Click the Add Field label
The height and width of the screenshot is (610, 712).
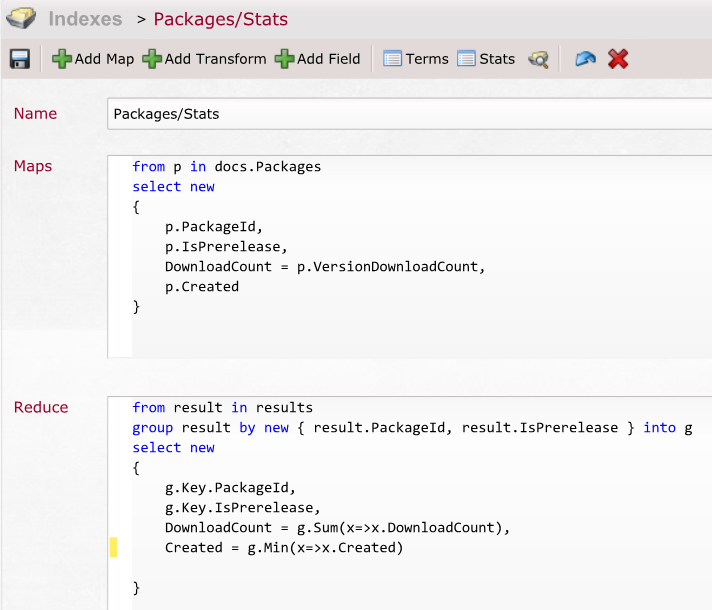click(x=329, y=59)
